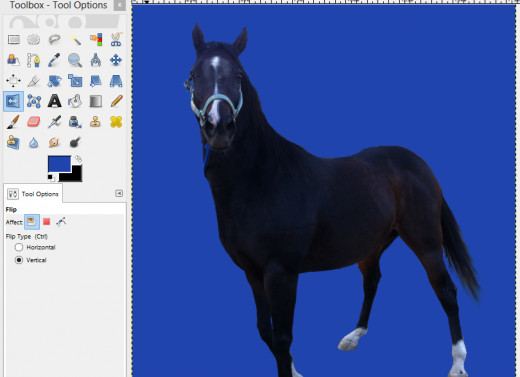Viewport: 520px width, 377px height.
Task: Select the Move tool
Action: pyautogui.click(x=116, y=60)
